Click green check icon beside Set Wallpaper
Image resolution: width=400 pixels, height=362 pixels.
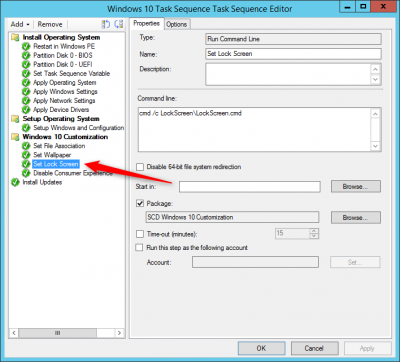point(26,155)
